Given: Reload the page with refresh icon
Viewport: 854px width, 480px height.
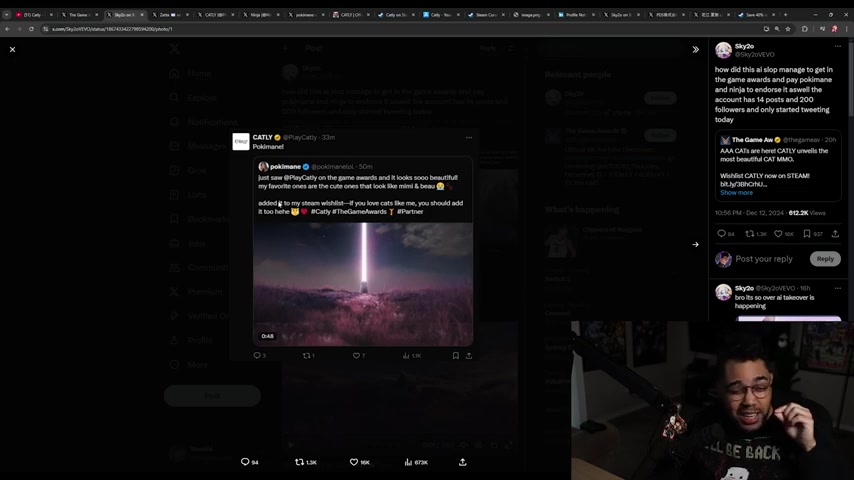Looking at the screenshot, I should [x=31, y=29].
